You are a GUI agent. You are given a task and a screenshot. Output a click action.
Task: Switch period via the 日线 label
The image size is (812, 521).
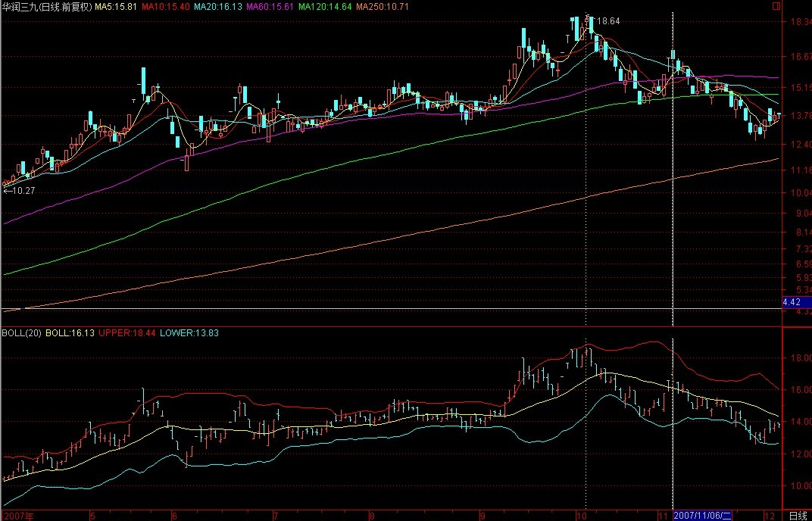pyautogui.click(x=798, y=516)
